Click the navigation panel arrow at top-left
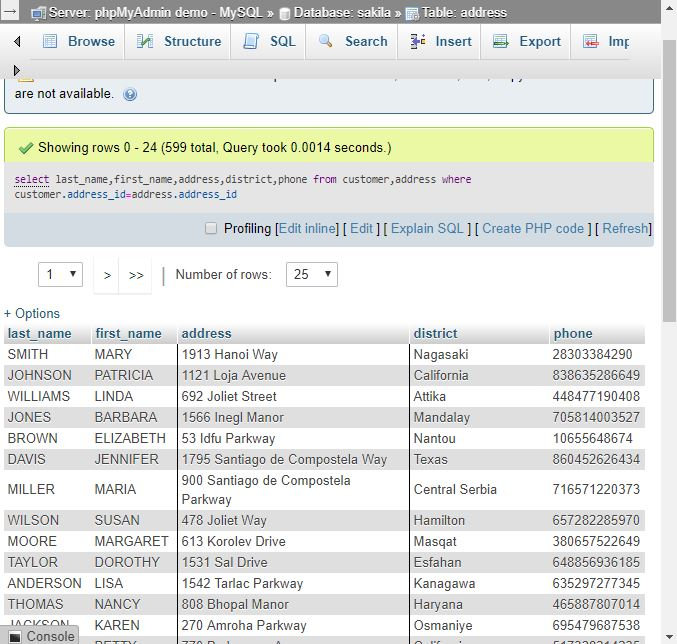 tap(9, 11)
